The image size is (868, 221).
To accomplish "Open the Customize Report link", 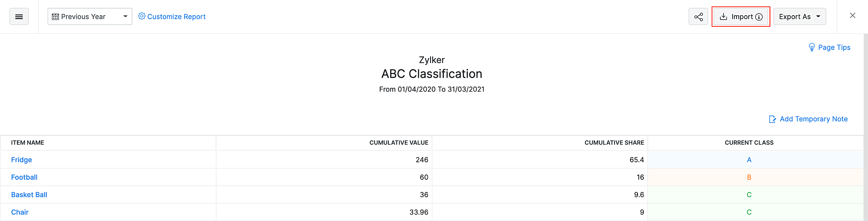I will coord(176,16).
